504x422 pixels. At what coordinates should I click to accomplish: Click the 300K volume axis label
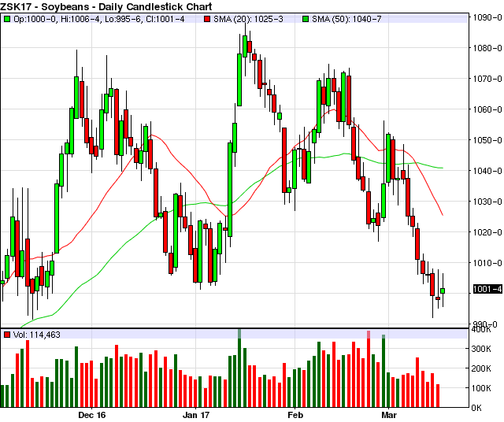pos(481,349)
